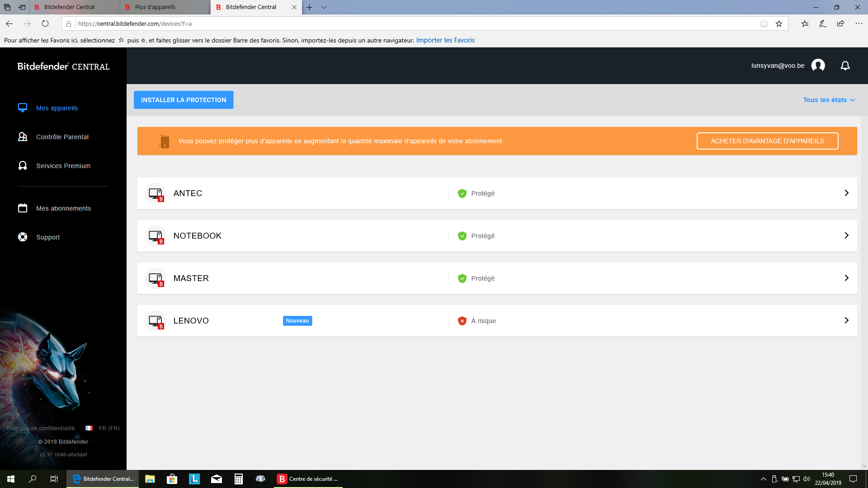Open Politique de confidentialité link
Image resolution: width=868 pixels, height=488 pixels.
click(x=41, y=428)
